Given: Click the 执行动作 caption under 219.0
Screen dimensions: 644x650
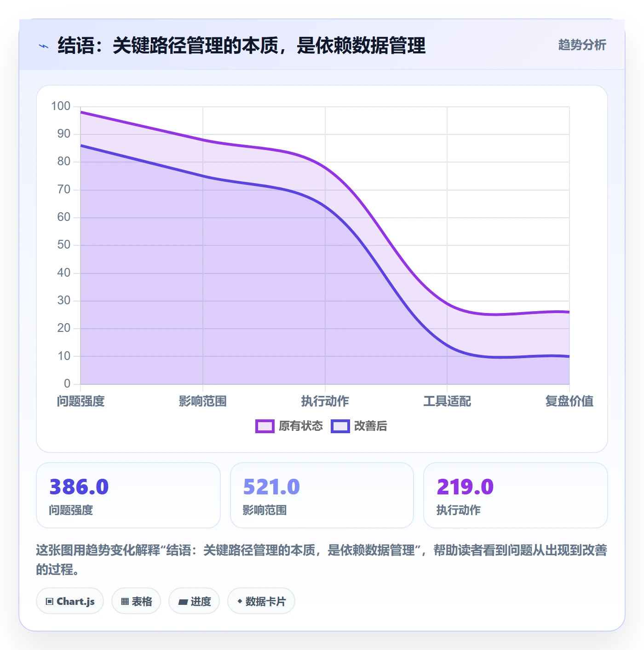Looking at the screenshot, I should pos(458,510).
